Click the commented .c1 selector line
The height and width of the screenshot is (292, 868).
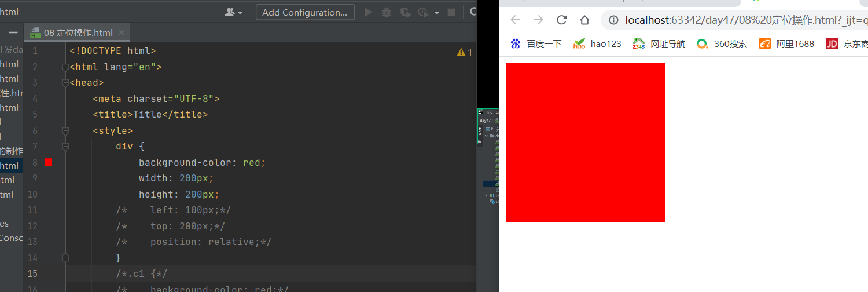click(142, 273)
